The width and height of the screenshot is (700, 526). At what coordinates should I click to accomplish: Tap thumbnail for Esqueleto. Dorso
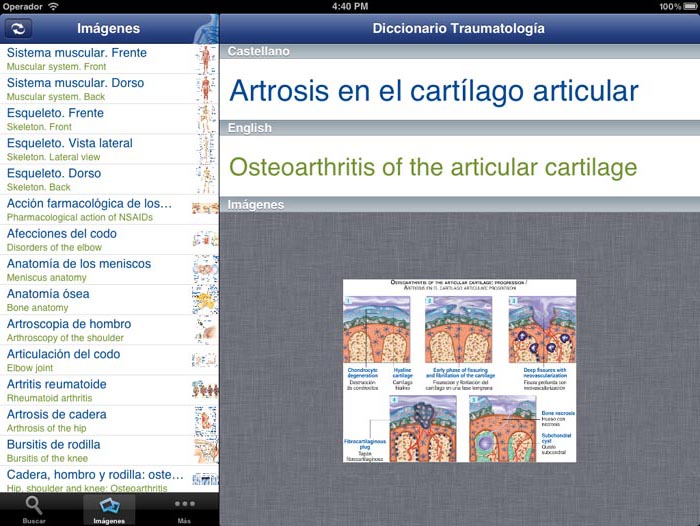click(x=205, y=180)
